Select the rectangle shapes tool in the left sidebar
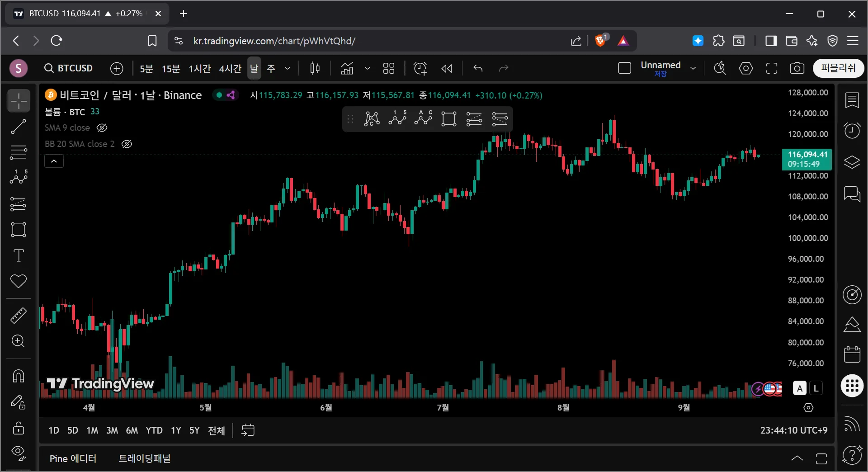The width and height of the screenshot is (868, 472). 19,230
